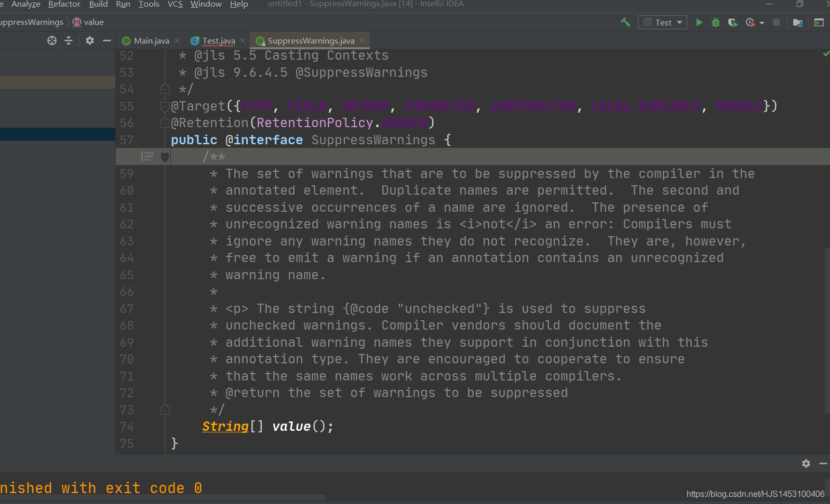Image resolution: width=830 pixels, height=504 pixels.
Task: Click the rendered doc toggle icon at line 58
Action: click(148, 157)
